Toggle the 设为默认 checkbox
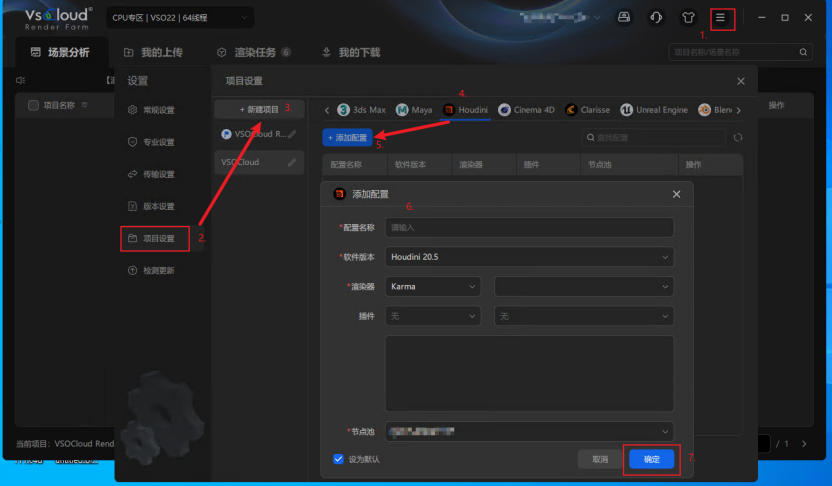Screen dimensions: 832x486 338,459
